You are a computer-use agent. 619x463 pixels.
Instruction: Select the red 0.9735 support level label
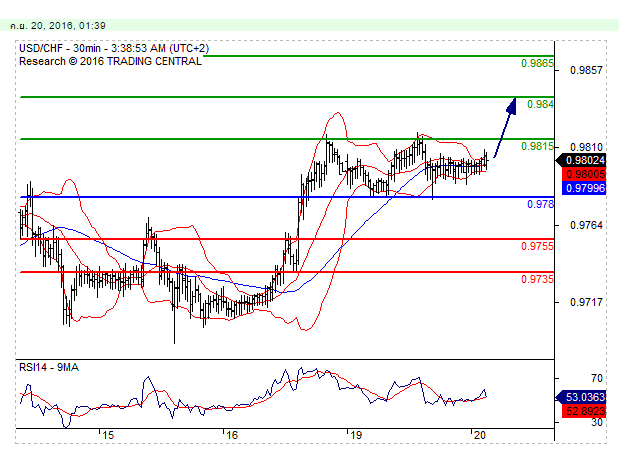point(537,279)
